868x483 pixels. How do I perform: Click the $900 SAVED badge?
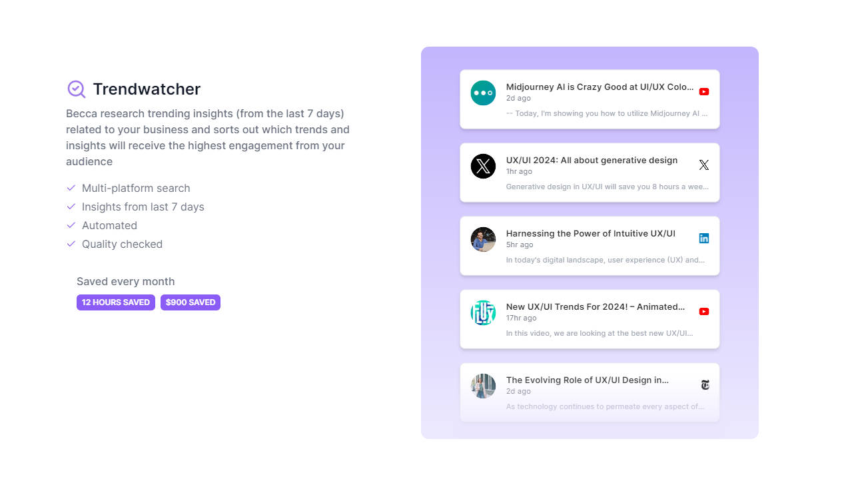pyautogui.click(x=191, y=302)
